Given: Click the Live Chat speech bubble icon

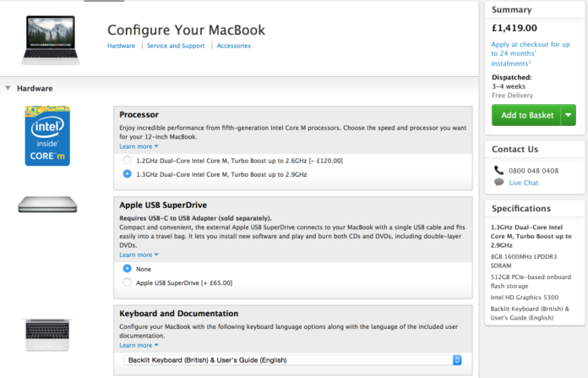Looking at the screenshot, I should [x=499, y=183].
